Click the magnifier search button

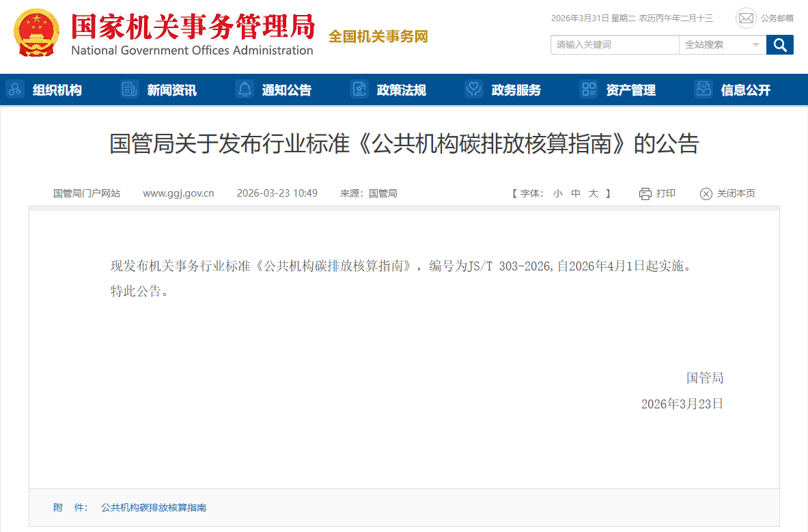pos(779,45)
